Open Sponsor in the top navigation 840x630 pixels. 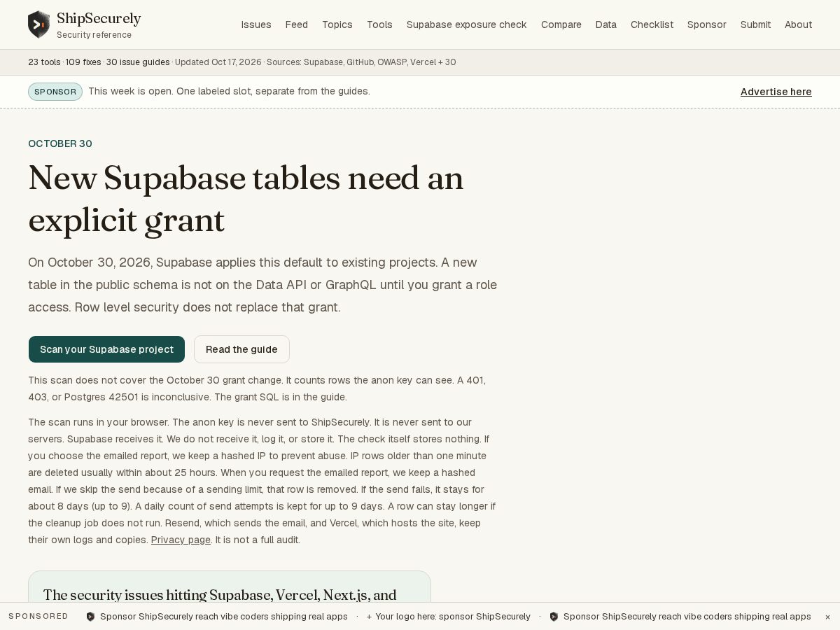click(x=707, y=24)
